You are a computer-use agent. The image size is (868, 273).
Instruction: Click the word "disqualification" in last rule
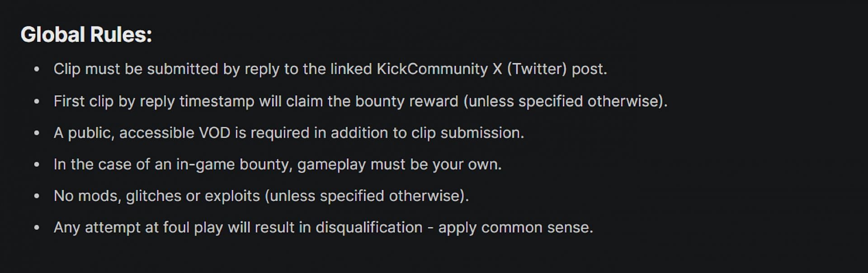coord(369,227)
